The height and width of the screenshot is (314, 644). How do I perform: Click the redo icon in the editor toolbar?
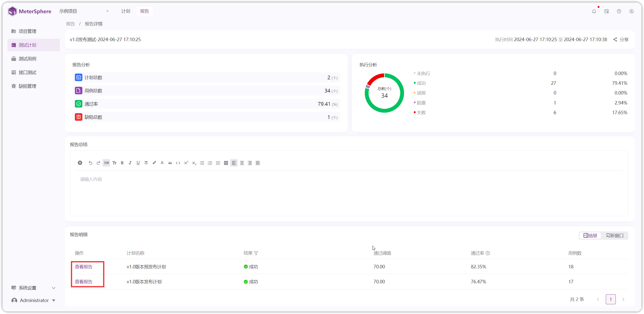click(x=99, y=163)
